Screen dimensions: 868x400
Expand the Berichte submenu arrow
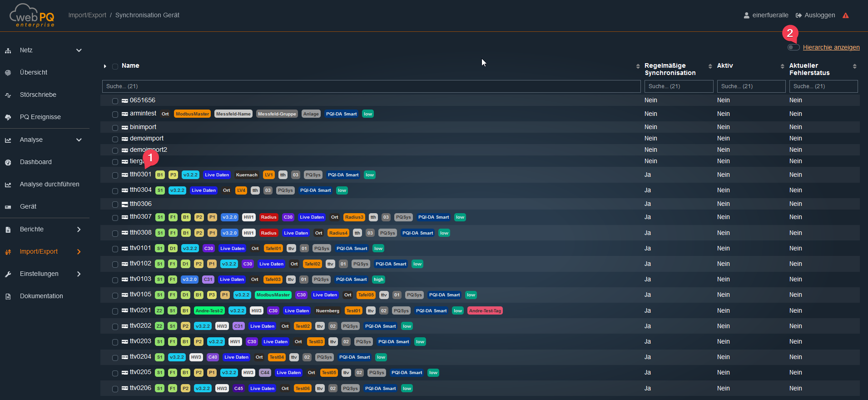(x=79, y=230)
